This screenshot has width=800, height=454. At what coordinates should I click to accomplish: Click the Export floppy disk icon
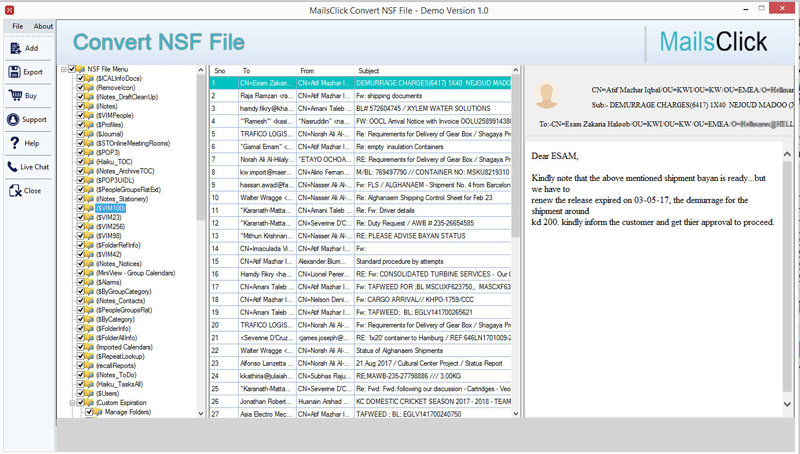(14, 72)
